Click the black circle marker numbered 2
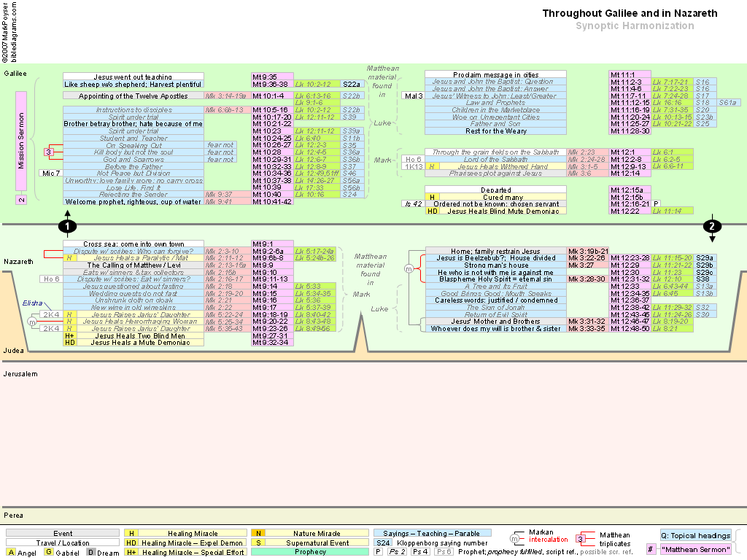This screenshot has width=747, height=560. 712,226
